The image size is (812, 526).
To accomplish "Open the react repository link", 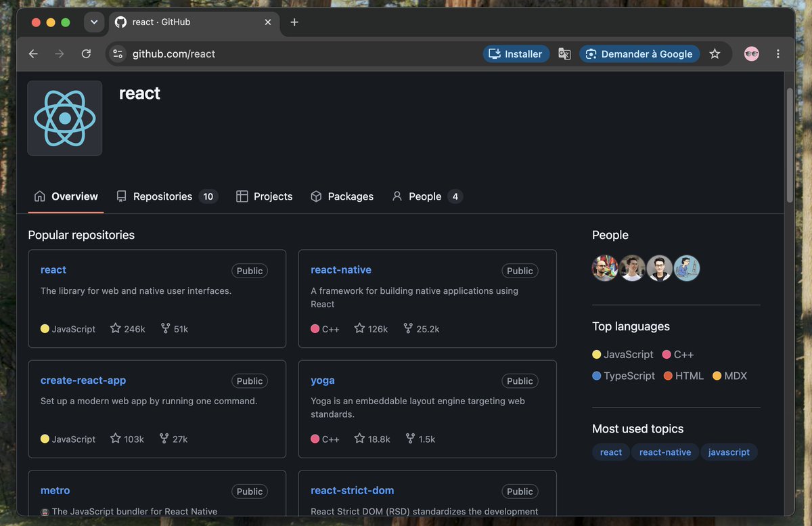I will (x=53, y=269).
